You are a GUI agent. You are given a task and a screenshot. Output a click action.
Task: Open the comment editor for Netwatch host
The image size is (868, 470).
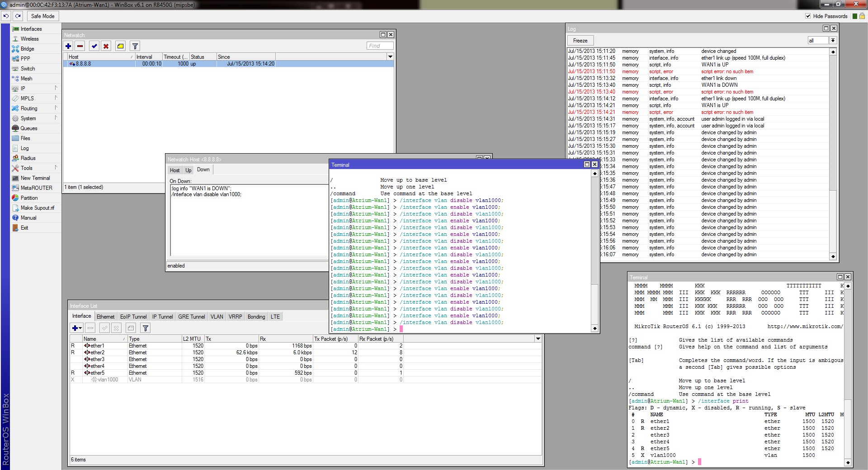(120, 46)
